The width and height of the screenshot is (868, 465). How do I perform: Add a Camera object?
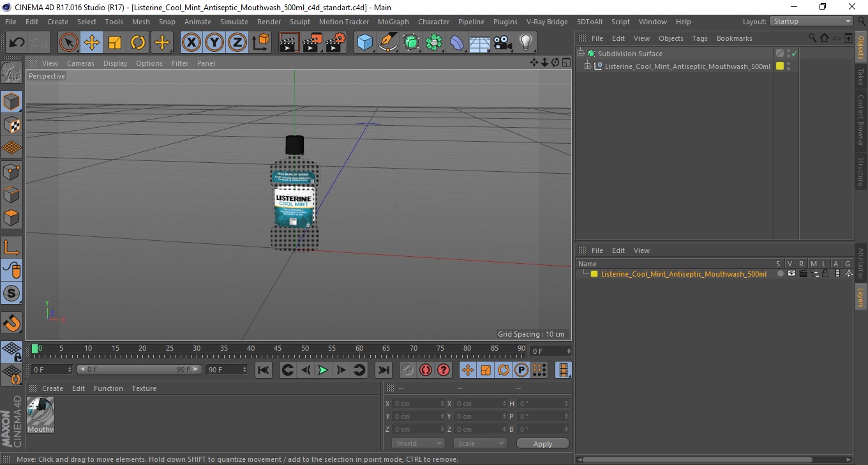coord(503,43)
